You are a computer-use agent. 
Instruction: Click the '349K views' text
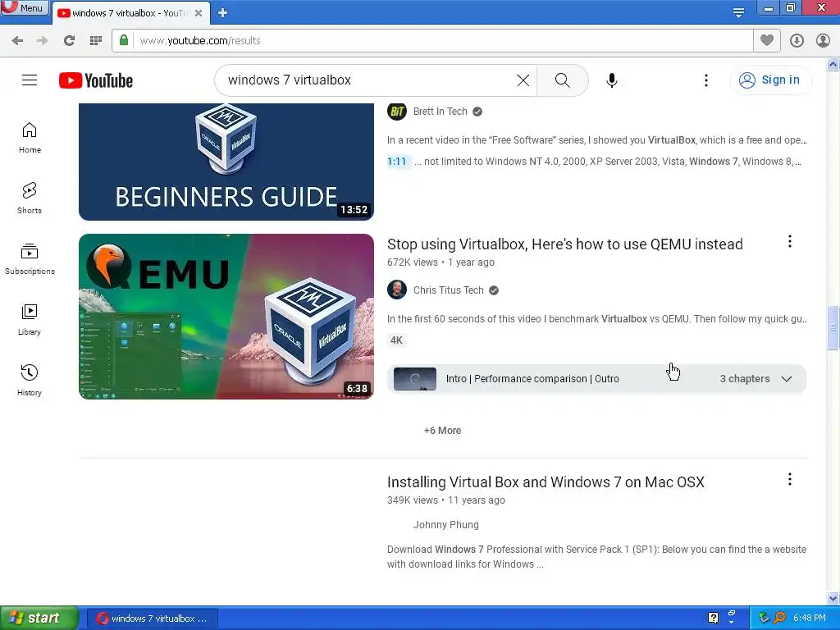pyautogui.click(x=413, y=500)
